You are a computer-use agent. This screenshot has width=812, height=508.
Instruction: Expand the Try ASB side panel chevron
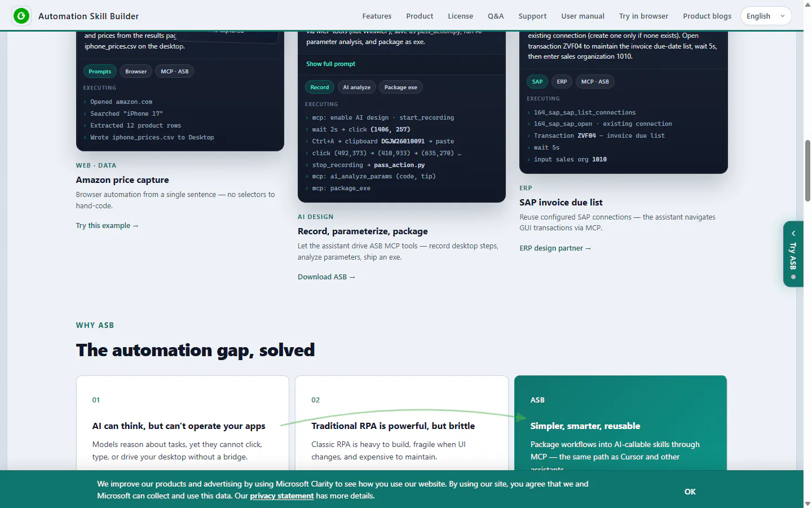(793, 233)
